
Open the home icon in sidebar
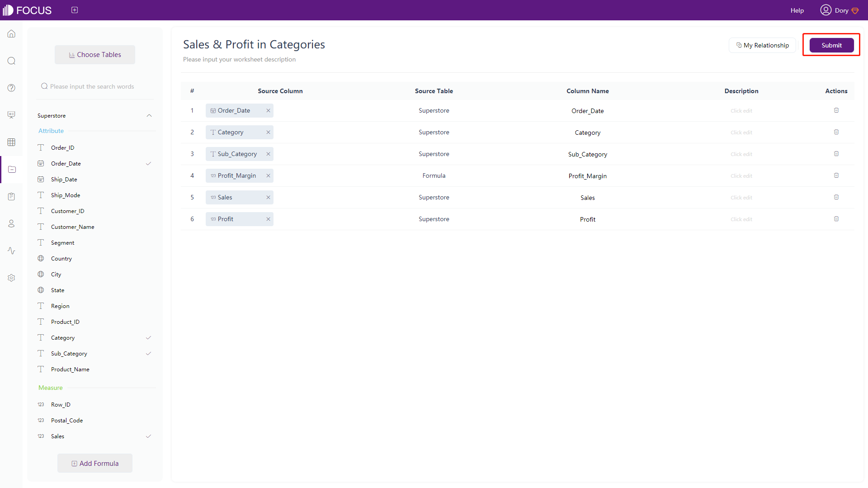11,34
